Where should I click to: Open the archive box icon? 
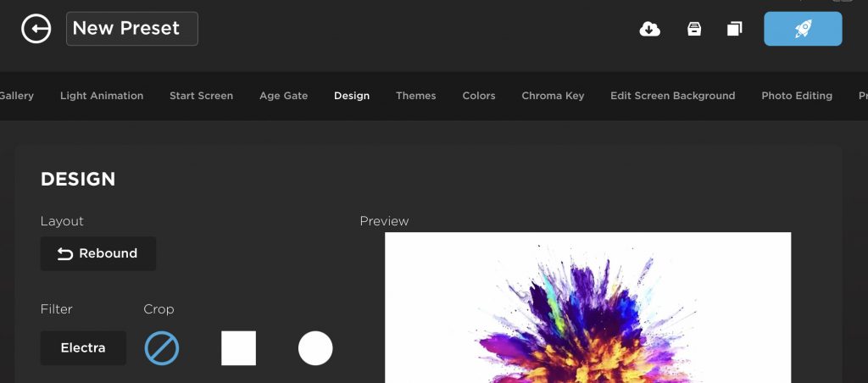(x=694, y=29)
